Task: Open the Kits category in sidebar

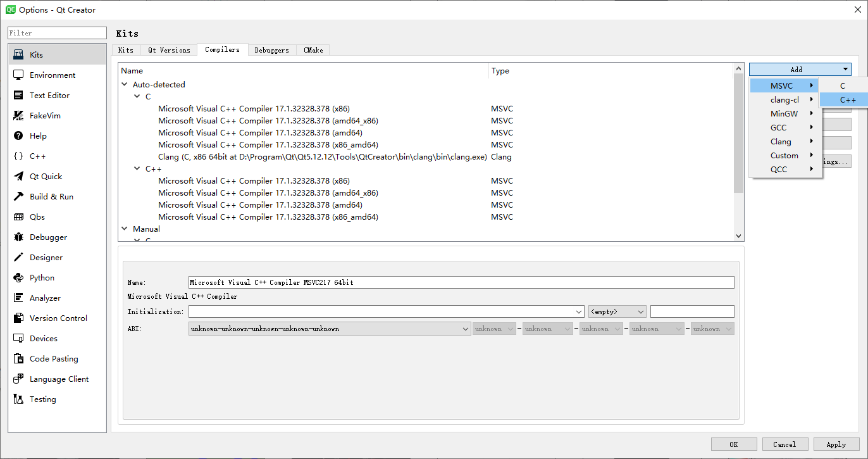Action: (x=57, y=54)
